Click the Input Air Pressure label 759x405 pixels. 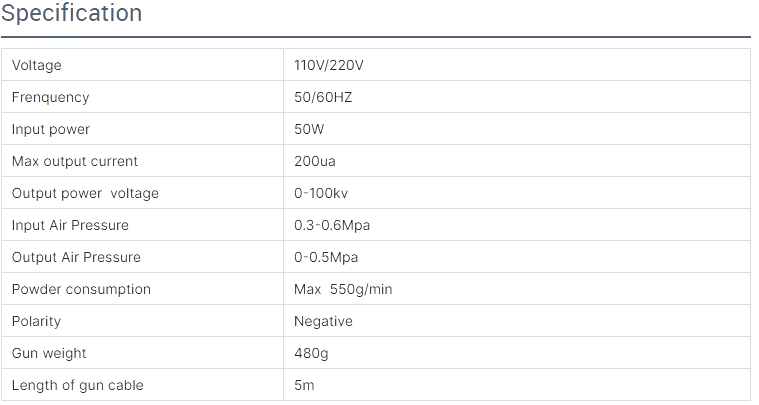(70, 225)
